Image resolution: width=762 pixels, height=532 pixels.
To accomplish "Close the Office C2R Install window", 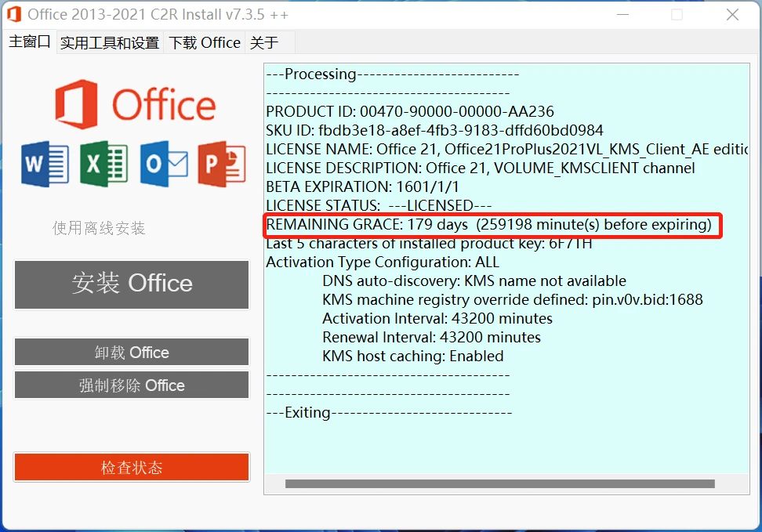I will (732, 15).
